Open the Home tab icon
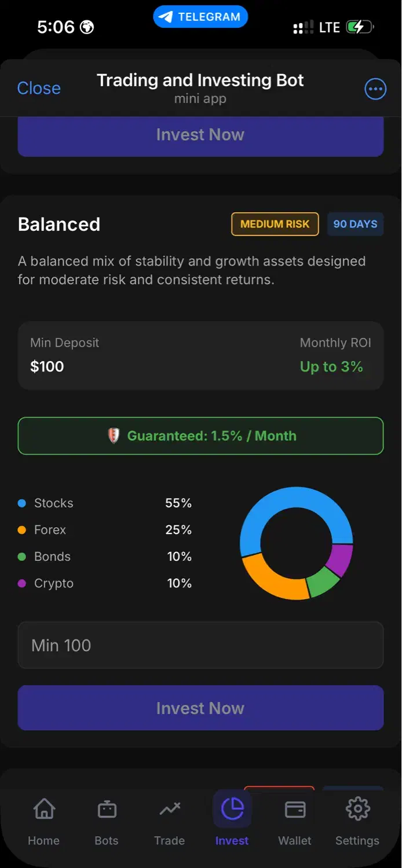The width and height of the screenshot is (402, 868). tap(43, 809)
